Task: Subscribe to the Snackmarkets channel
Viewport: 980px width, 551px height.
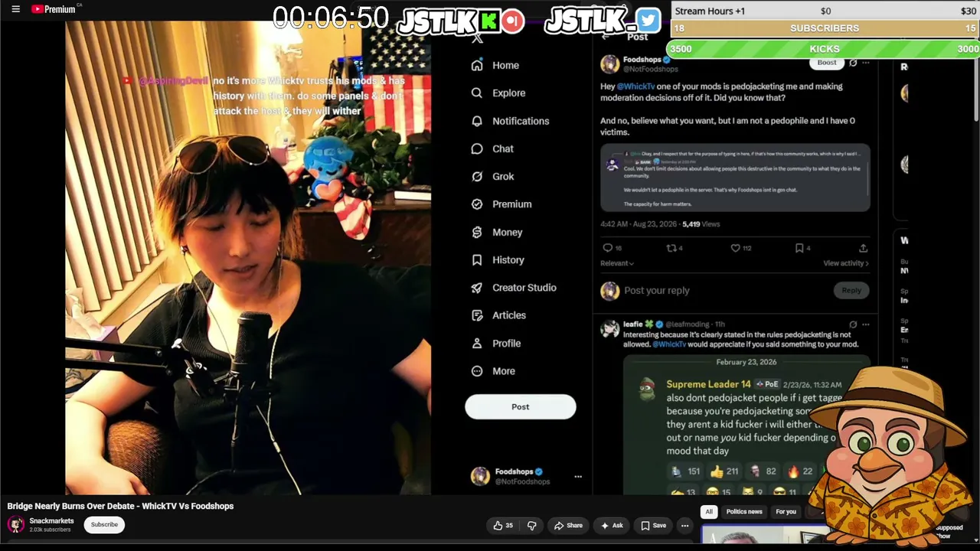Action: pos(104,525)
